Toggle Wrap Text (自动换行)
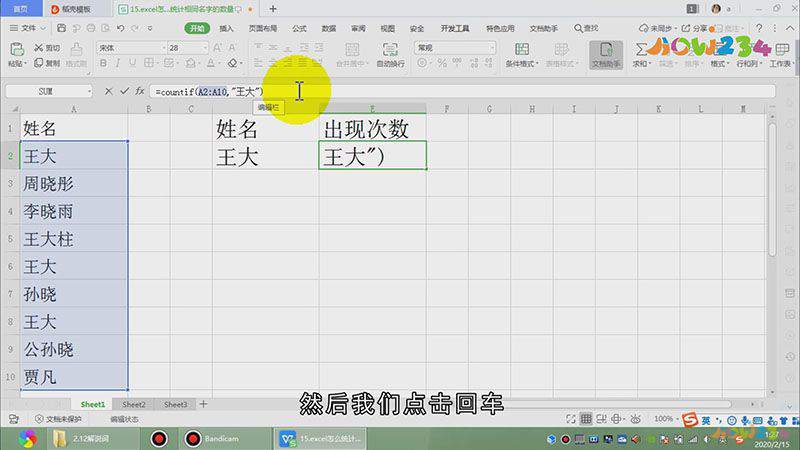The image size is (800, 450). [x=390, y=55]
